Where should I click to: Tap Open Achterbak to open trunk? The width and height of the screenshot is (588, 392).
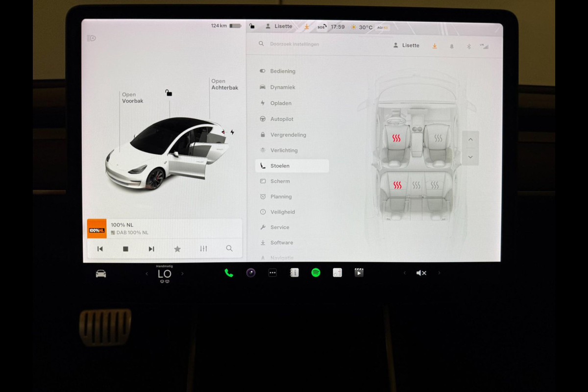click(224, 85)
